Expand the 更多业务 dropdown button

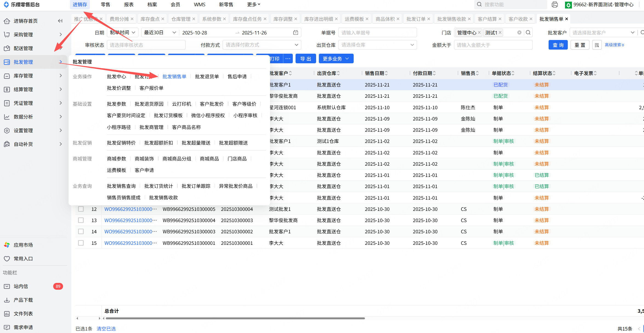[x=336, y=59]
